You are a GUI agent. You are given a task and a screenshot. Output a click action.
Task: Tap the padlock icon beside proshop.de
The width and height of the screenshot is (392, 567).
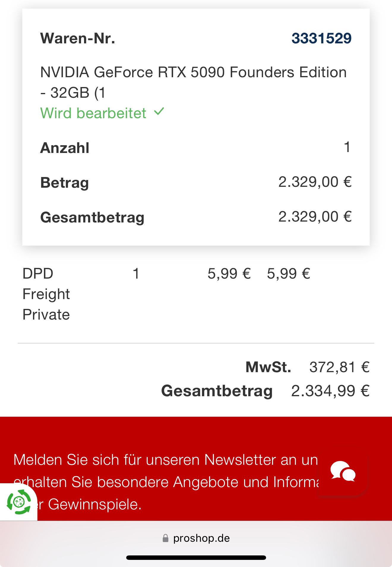coord(165,538)
